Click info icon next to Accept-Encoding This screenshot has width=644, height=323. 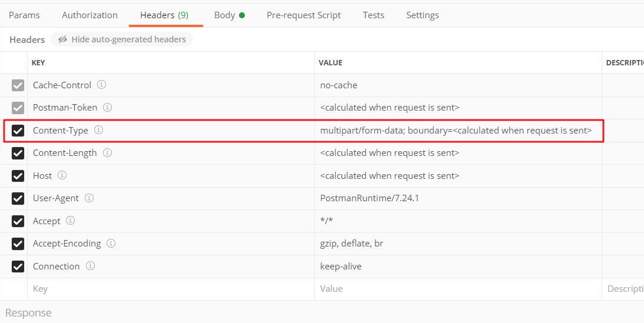(111, 244)
